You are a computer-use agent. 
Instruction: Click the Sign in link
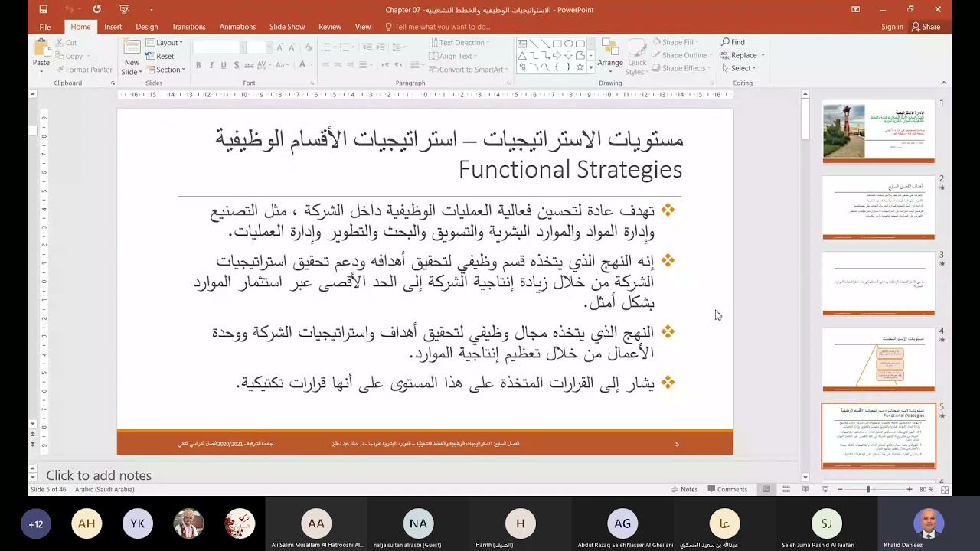(x=892, y=27)
